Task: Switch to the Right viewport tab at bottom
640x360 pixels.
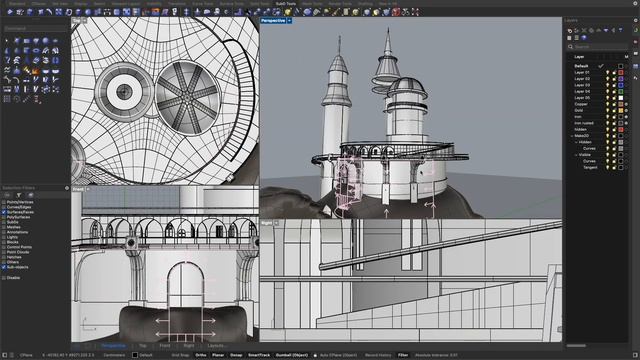Action: (189, 346)
